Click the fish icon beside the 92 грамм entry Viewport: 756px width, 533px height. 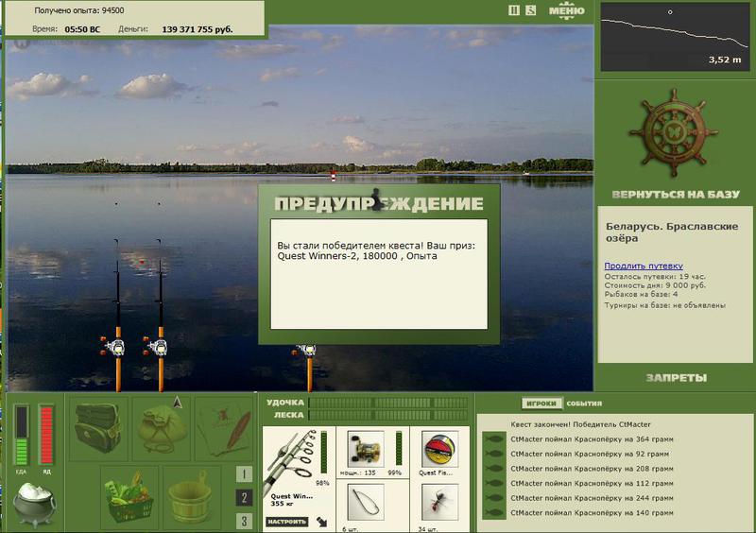pyautogui.click(x=494, y=454)
